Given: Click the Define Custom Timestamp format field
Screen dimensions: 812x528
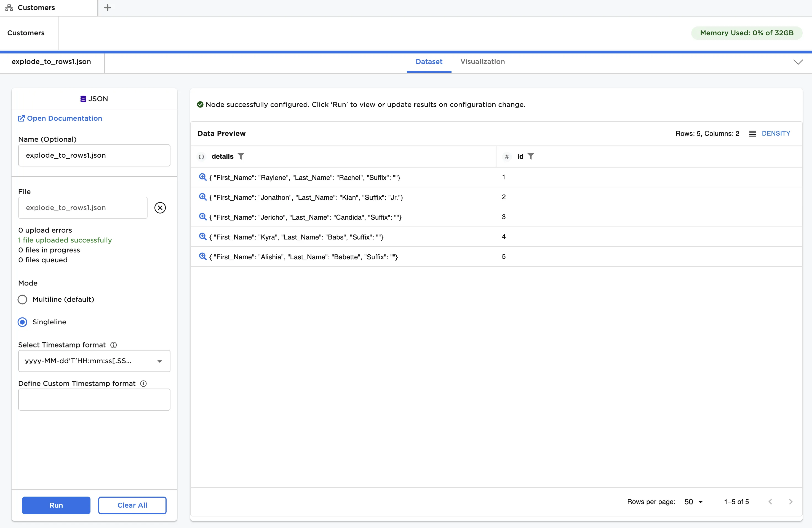Looking at the screenshot, I should pos(94,400).
